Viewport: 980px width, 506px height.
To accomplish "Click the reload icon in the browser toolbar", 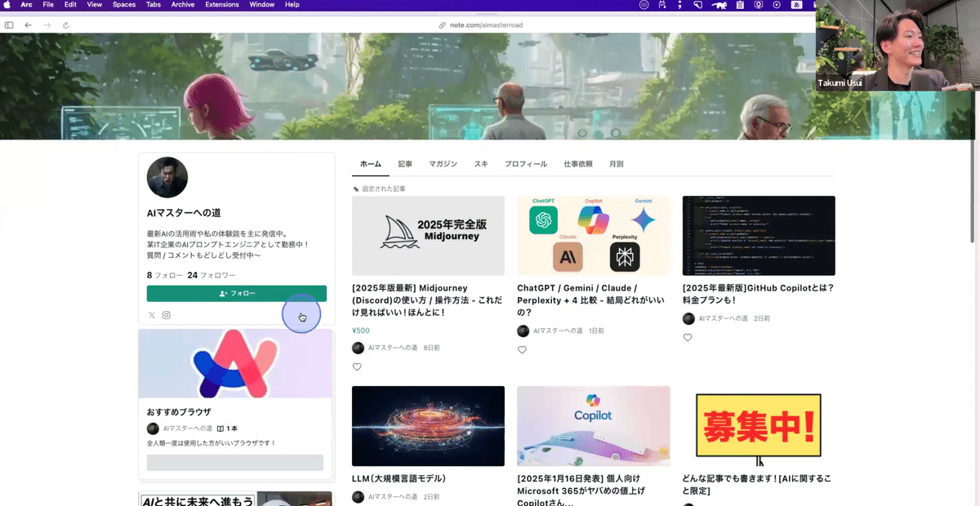I will [66, 24].
